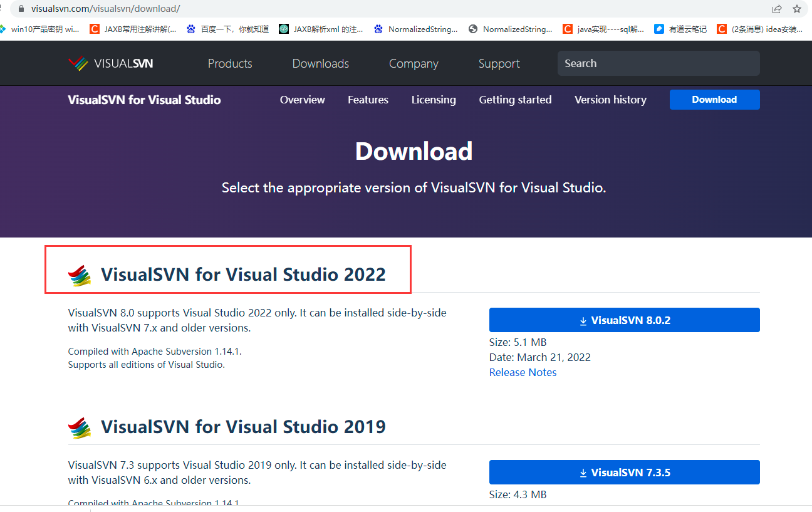This screenshot has height=512, width=812.
Task: Click the VisualSVN logo in header
Action: (111, 63)
